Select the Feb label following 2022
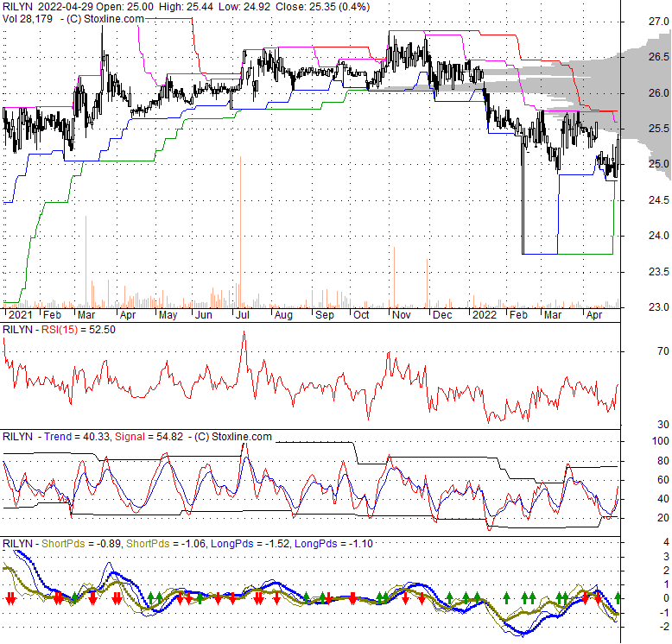Image resolution: width=672 pixels, height=644 pixels. click(x=518, y=315)
